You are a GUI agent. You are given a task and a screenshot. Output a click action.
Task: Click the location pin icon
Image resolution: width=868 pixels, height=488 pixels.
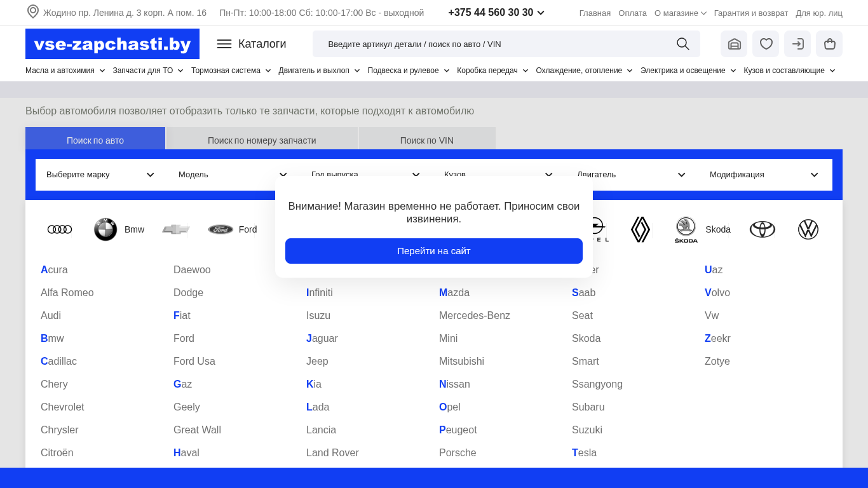(33, 12)
